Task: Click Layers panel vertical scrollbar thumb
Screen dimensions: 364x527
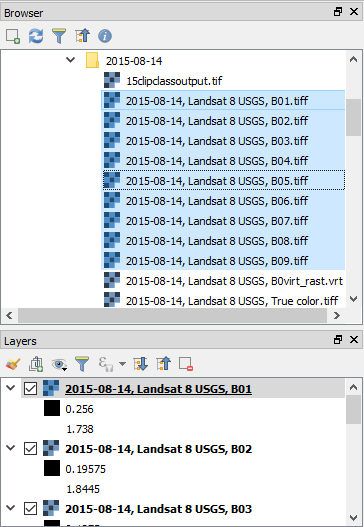Action: [x=353, y=410]
